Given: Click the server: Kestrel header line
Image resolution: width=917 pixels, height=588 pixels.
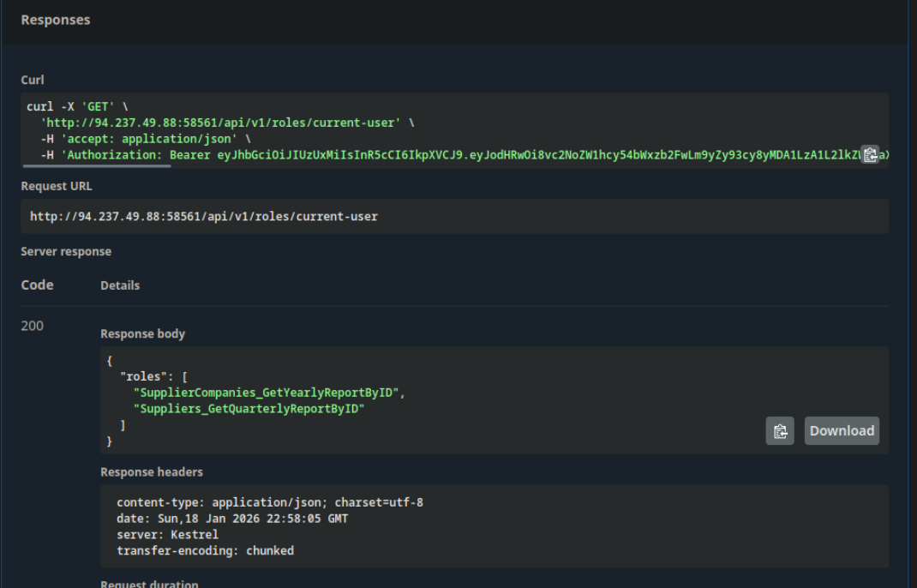Looking at the screenshot, I should tap(167, 535).
